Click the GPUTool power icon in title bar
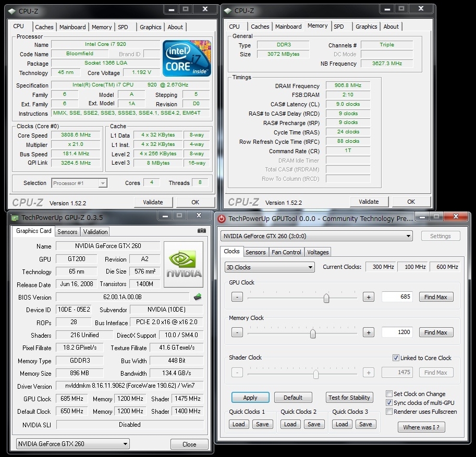This screenshot has height=457, width=476. click(222, 219)
